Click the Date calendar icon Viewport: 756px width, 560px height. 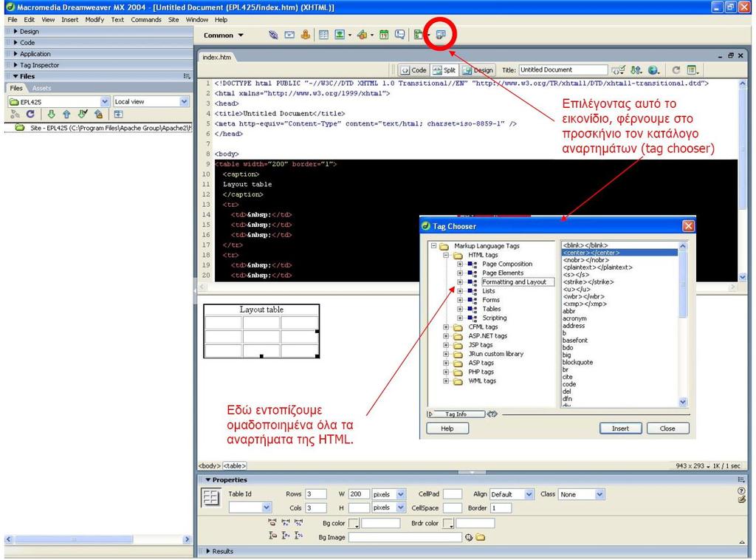tap(384, 35)
